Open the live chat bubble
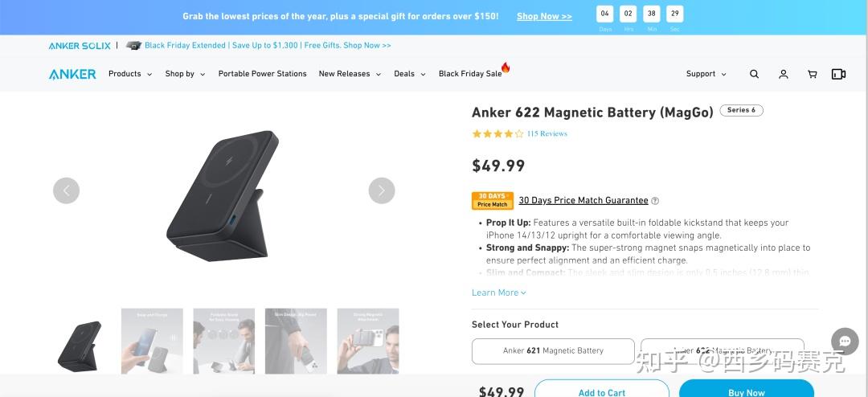The image size is (868, 397). click(845, 341)
